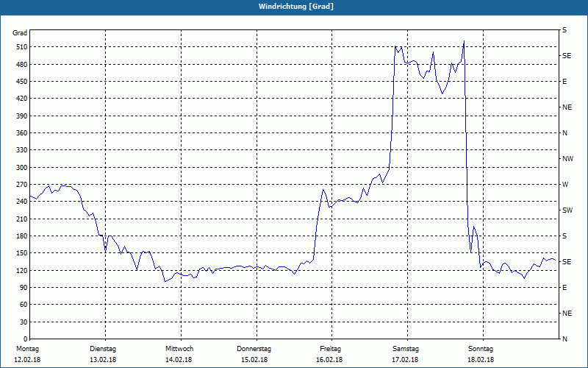Click the 360 value on the left axis
588x368 pixels.
coord(21,133)
